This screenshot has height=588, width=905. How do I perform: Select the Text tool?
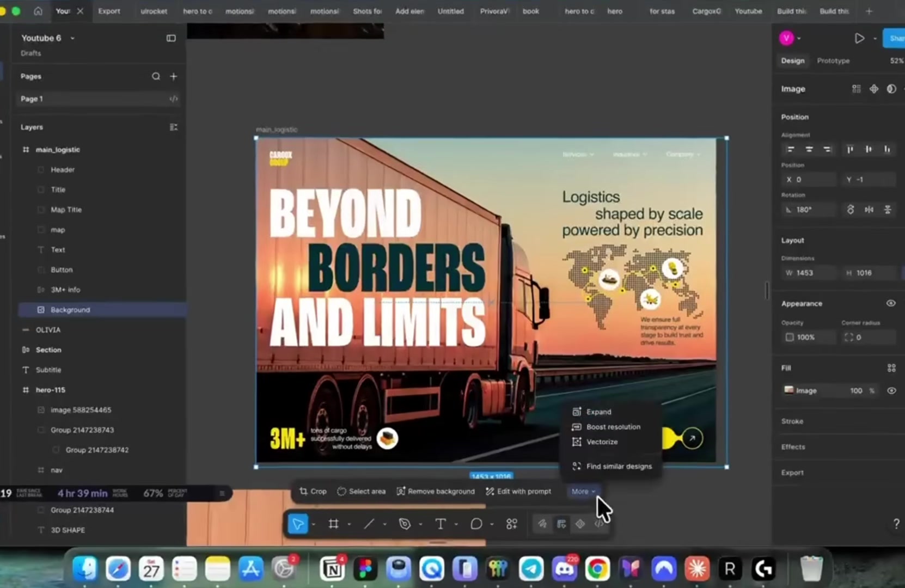(x=441, y=524)
